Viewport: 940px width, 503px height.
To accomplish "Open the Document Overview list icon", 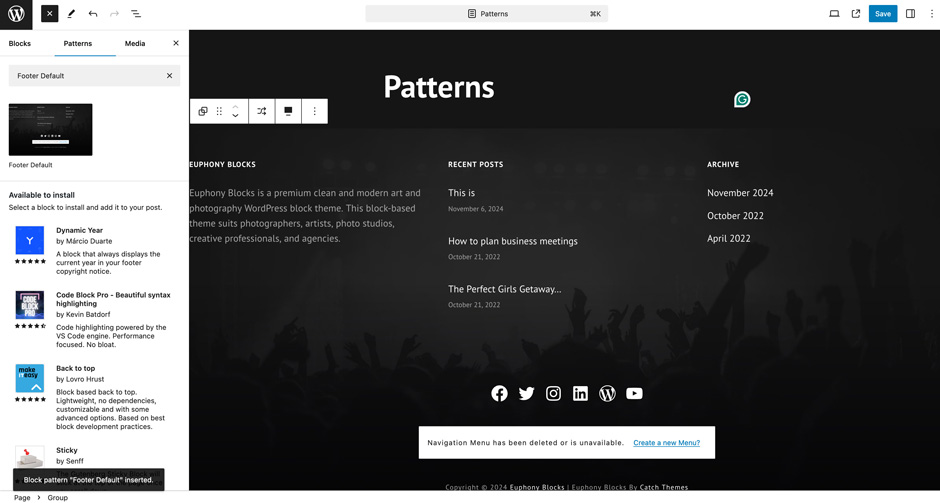I will (x=136, y=14).
